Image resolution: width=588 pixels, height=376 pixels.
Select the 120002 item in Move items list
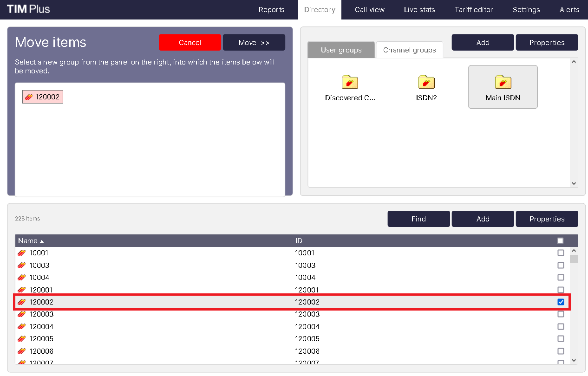[x=43, y=97]
